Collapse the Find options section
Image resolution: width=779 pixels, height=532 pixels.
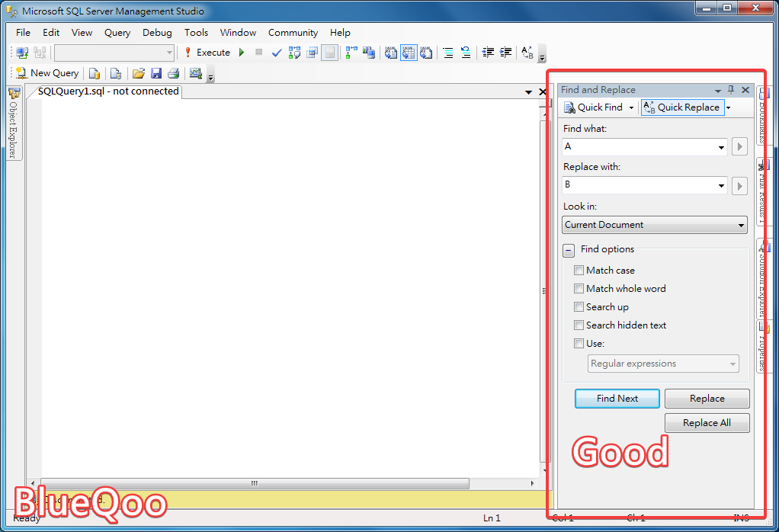click(x=569, y=250)
